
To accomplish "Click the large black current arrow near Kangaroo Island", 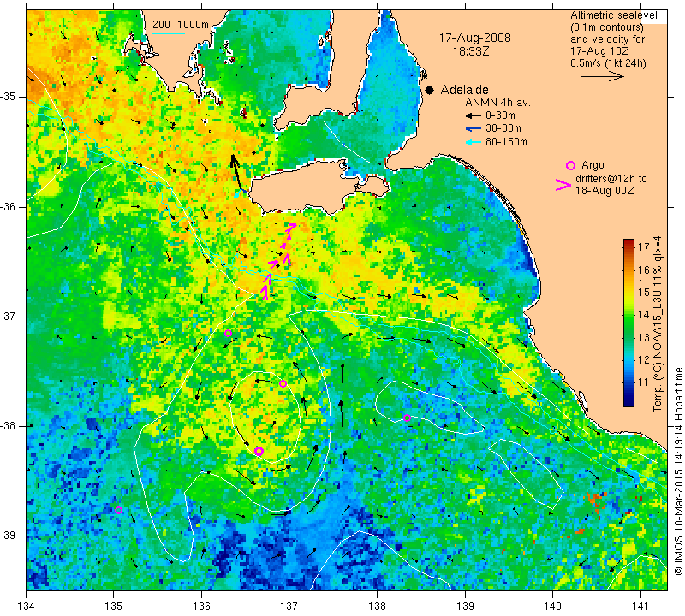I will point(236,173).
